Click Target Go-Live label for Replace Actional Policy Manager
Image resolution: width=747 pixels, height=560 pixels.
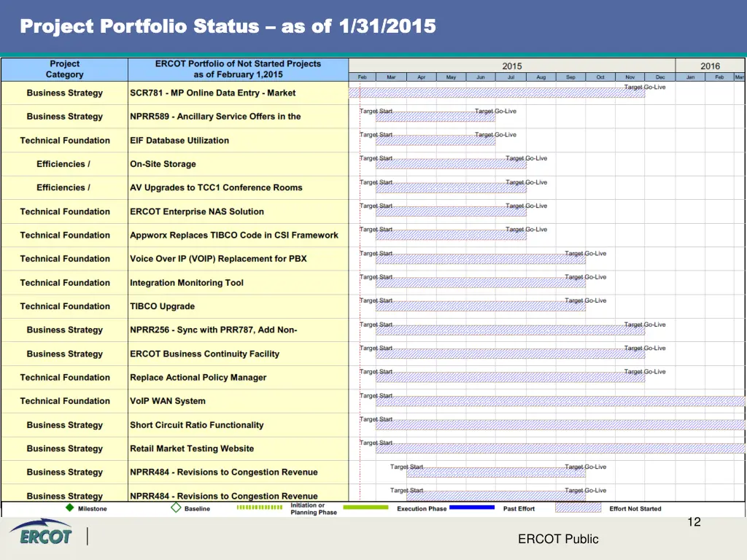(645, 371)
